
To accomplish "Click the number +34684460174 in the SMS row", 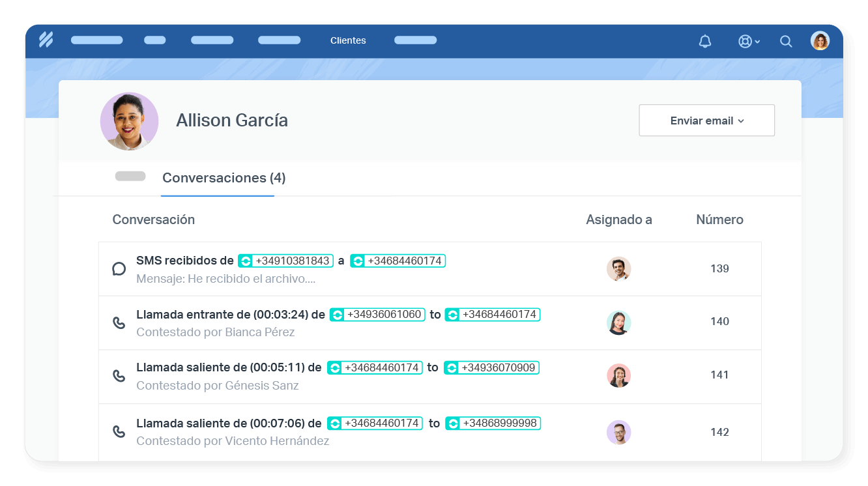I will (398, 260).
